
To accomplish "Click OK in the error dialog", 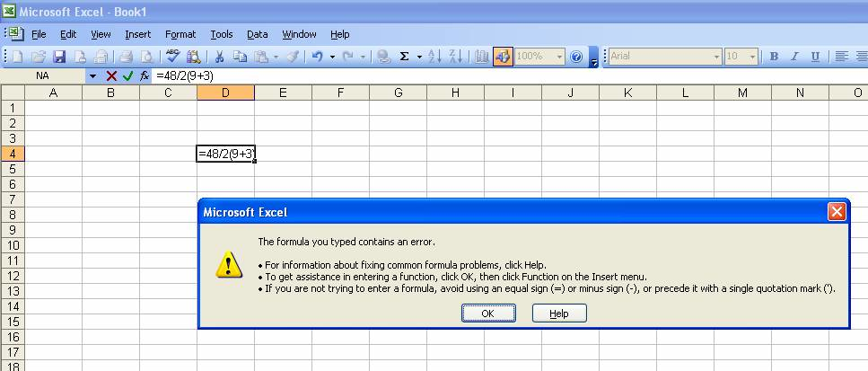I will 488,314.
